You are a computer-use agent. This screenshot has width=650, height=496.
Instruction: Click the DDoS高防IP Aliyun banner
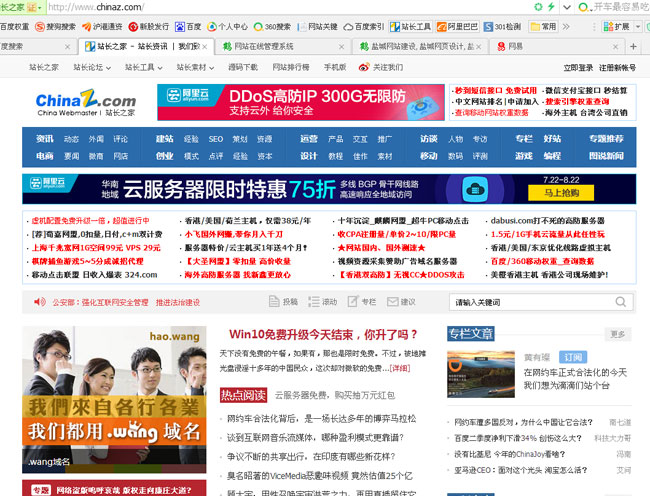[x=301, y=102]
